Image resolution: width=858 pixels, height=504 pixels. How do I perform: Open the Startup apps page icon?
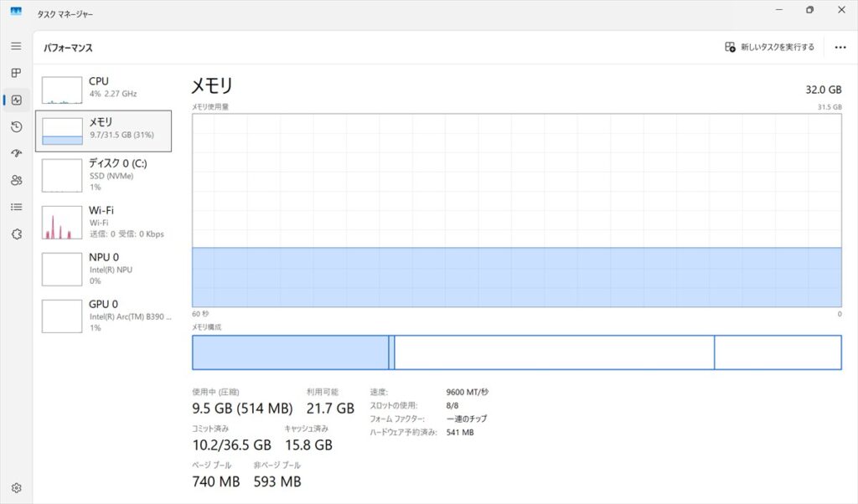click(x=17, y=153)
